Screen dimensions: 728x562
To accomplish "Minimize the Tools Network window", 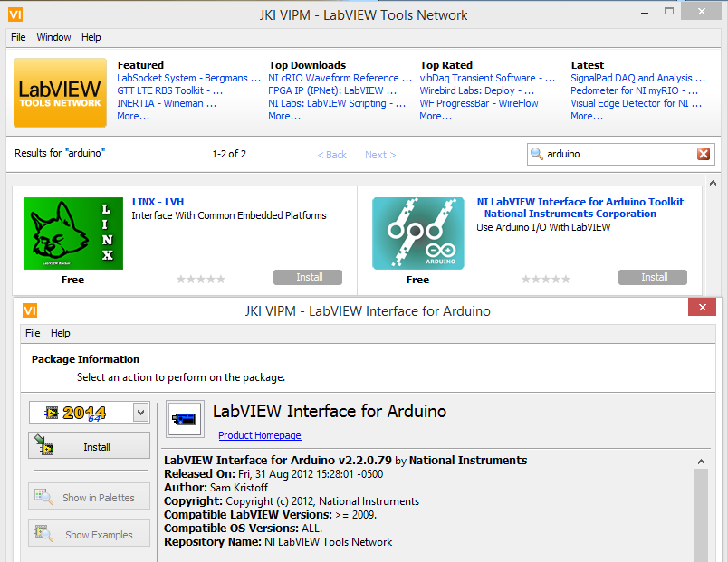I will click(x=645, y=14).
